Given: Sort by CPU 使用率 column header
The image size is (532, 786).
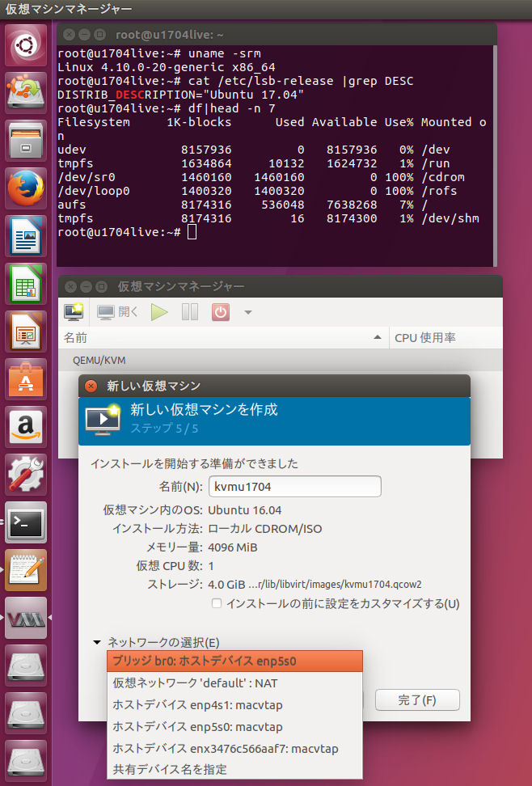Looking at the screenshot, I should (x=445, y=338).
